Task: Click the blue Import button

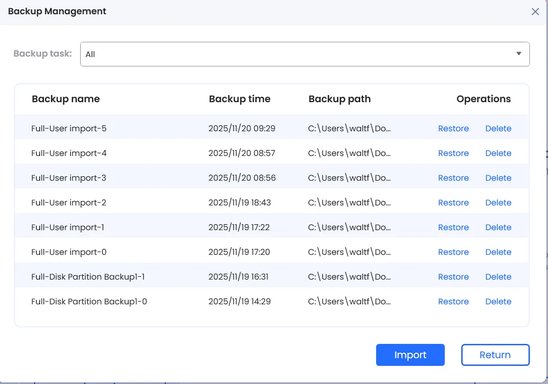Action: tap(410, 355)
